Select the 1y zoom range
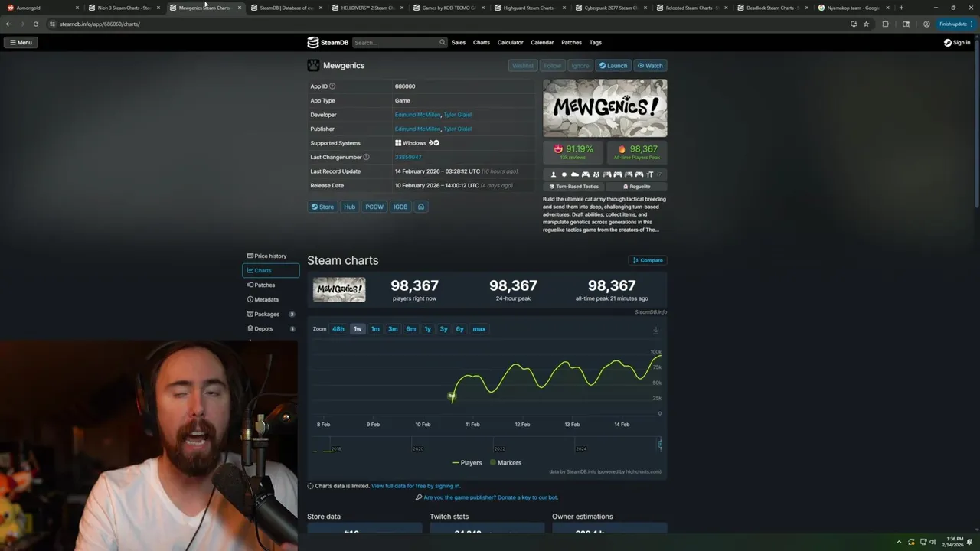The height and width of the screenshot is (551, 980). click(427, 329)
